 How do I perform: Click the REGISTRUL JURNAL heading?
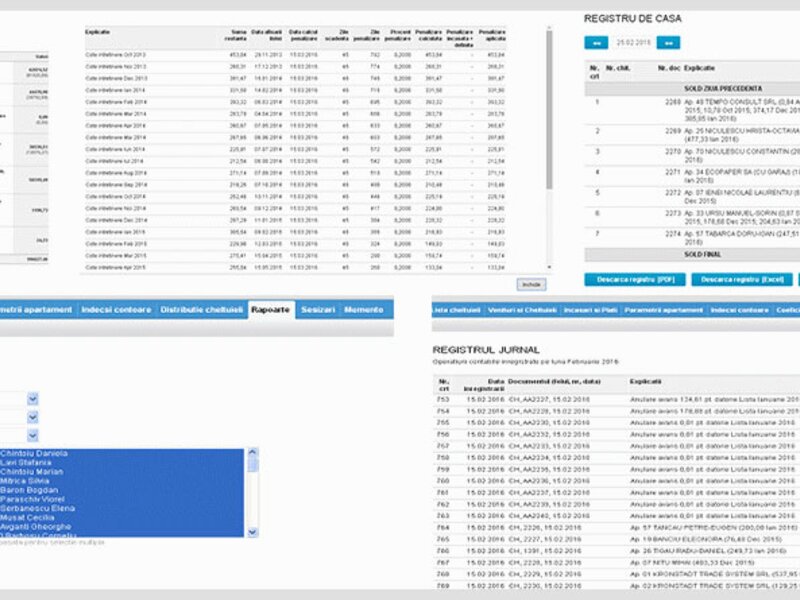[x=486, y=350]
